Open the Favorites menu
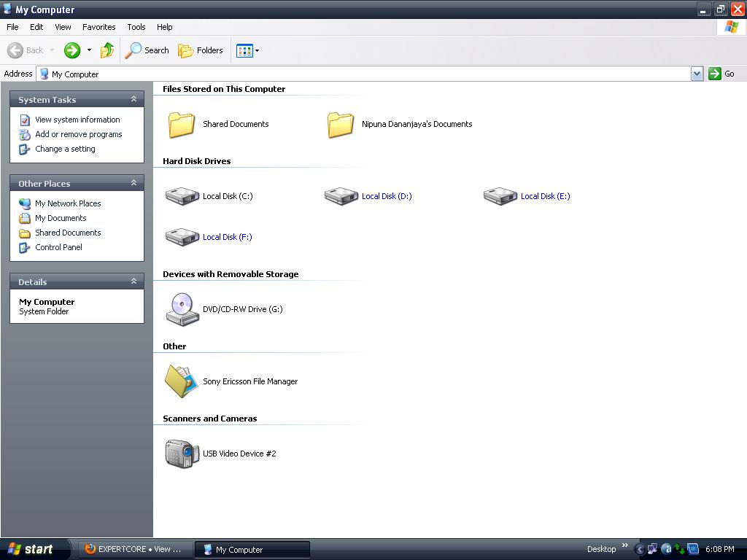The height and width of the screenshot is (560, 747). [x=98, y=27]
